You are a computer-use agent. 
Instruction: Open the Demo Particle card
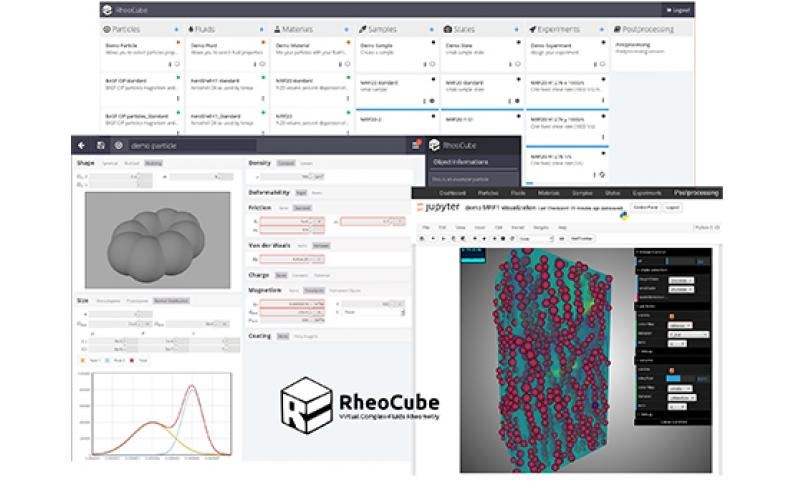142,54
